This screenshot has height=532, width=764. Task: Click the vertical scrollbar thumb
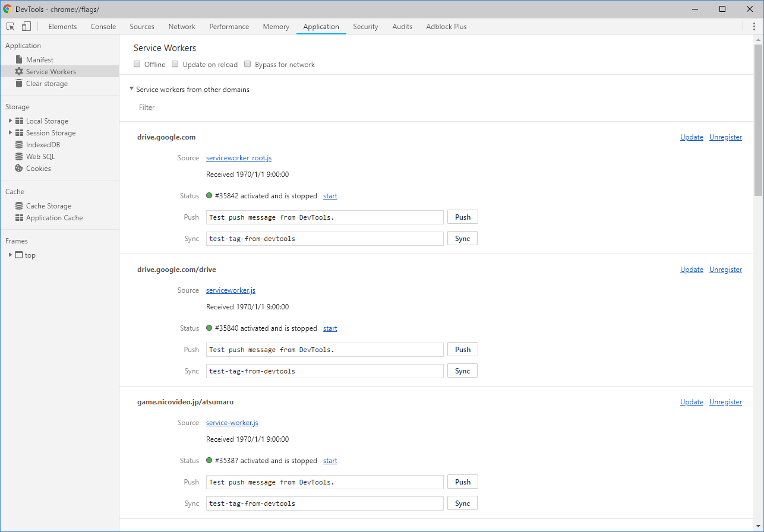click(758, 119)
